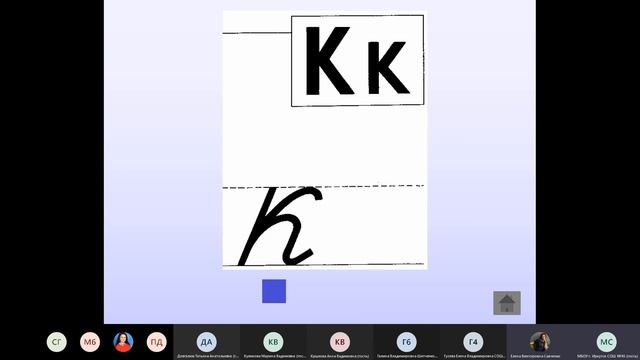Viewport: 640px width, 360px height.
Task: Open the green КВ participant tile
Action: [x=273, y=342]
